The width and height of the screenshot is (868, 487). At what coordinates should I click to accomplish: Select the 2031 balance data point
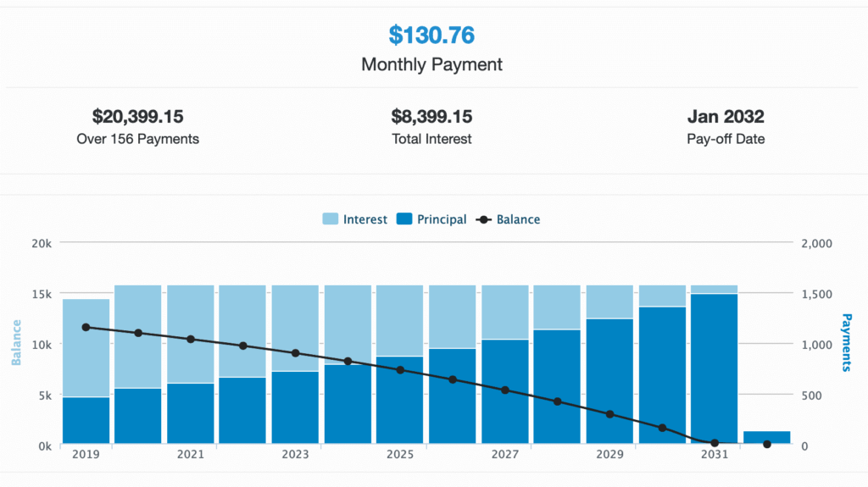(x=715, y=443)
